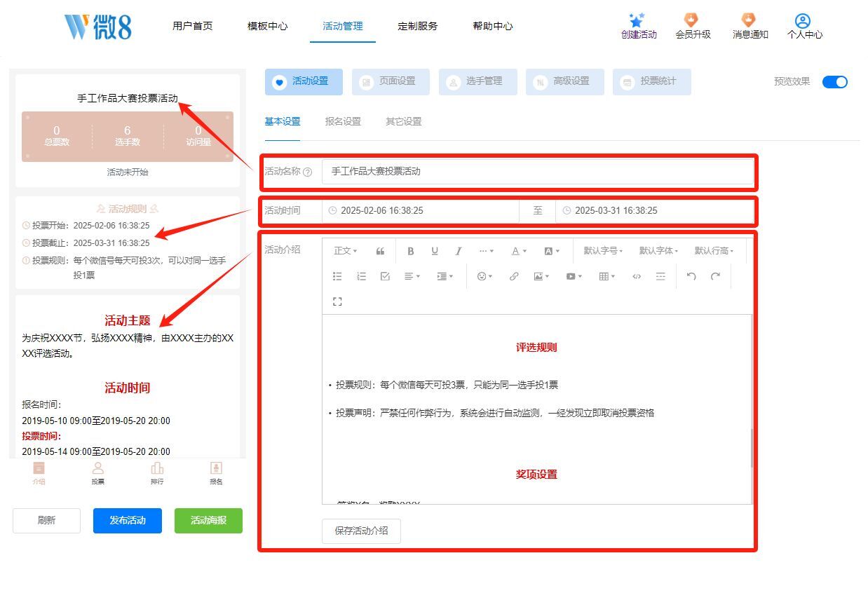Open the indent dropdown
This screenshot has width=868, height=593.
tap(445, 277)
